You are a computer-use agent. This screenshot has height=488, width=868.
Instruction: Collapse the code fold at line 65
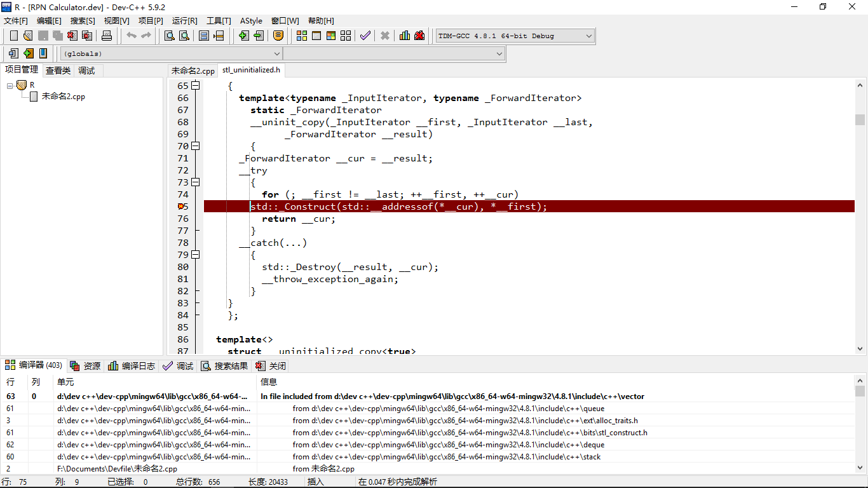click(196, 86)
